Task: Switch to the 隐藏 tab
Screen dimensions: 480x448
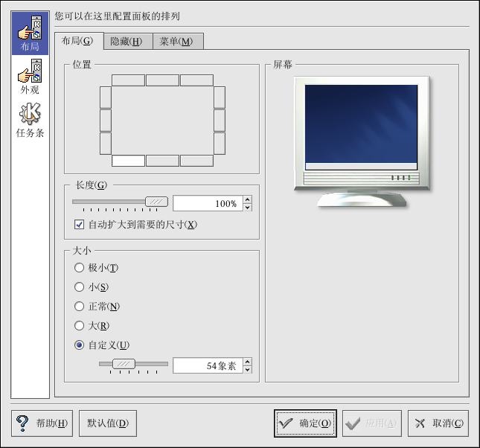Action: point(126,42)
